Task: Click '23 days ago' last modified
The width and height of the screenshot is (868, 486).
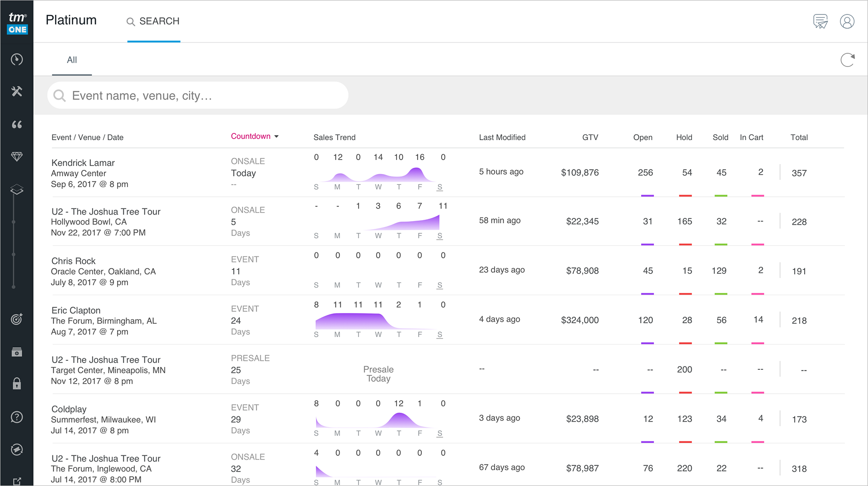Action: coord(502,269)
